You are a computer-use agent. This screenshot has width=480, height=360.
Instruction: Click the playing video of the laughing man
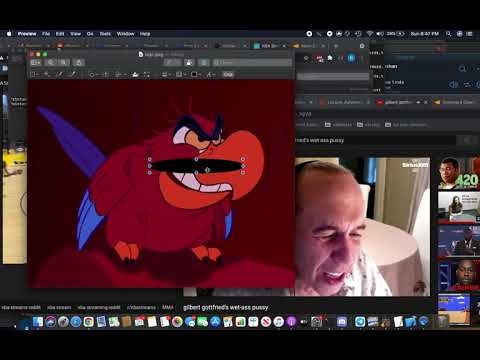pos(362,227)
